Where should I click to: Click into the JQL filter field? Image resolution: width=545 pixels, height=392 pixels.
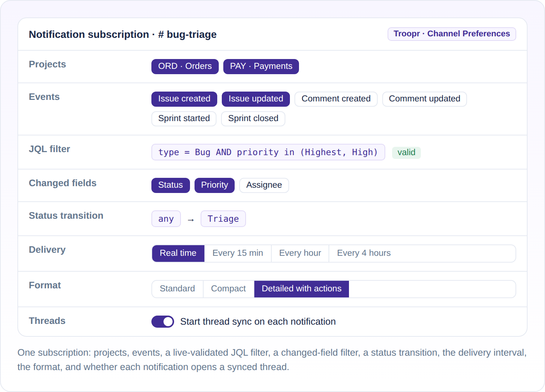coord(268,152)
